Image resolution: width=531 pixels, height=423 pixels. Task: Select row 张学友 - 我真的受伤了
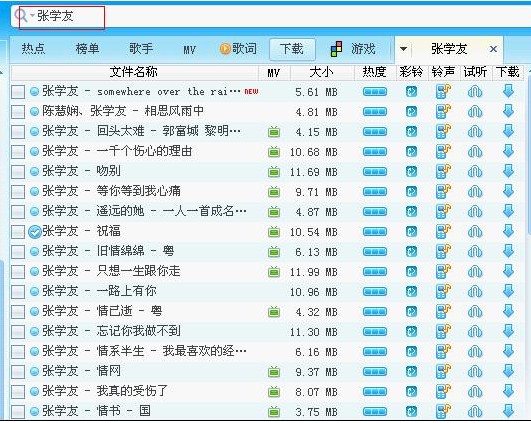coord(267,392)
